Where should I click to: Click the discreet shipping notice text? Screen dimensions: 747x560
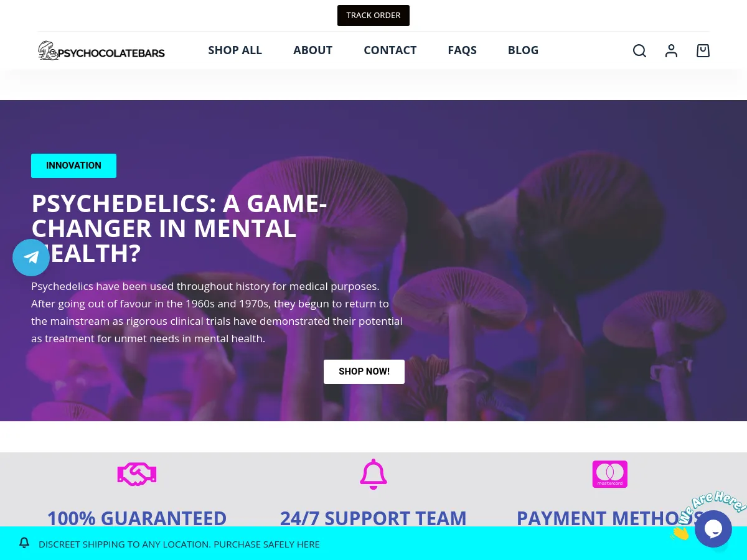pos(179,544)
